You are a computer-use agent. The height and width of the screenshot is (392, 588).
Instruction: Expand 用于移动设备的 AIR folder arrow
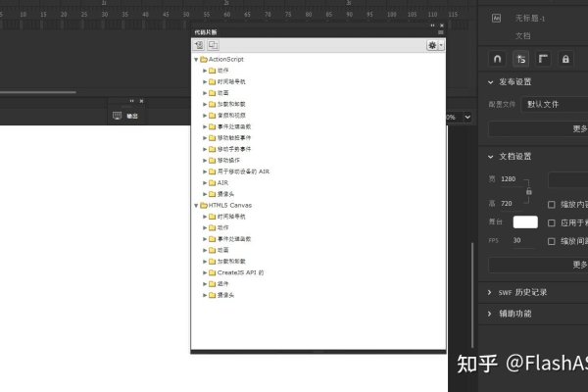click(205, 171)
